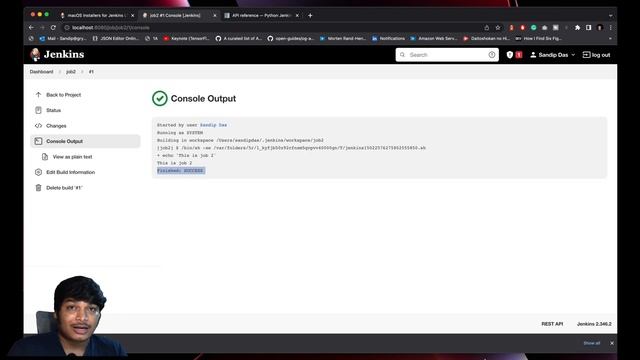This screenshot has height=360, width=640.
Task: Click the red notification badge next to shield
Action: coord(519,55)
